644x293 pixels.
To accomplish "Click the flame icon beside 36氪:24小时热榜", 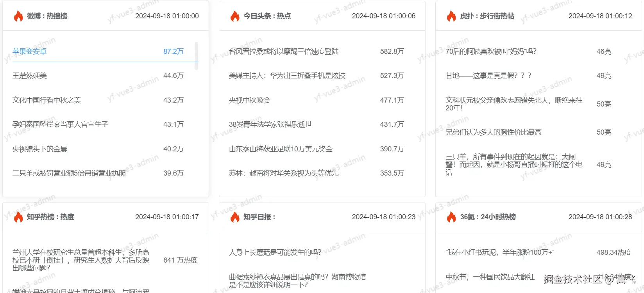I will (x=451, y=217).
